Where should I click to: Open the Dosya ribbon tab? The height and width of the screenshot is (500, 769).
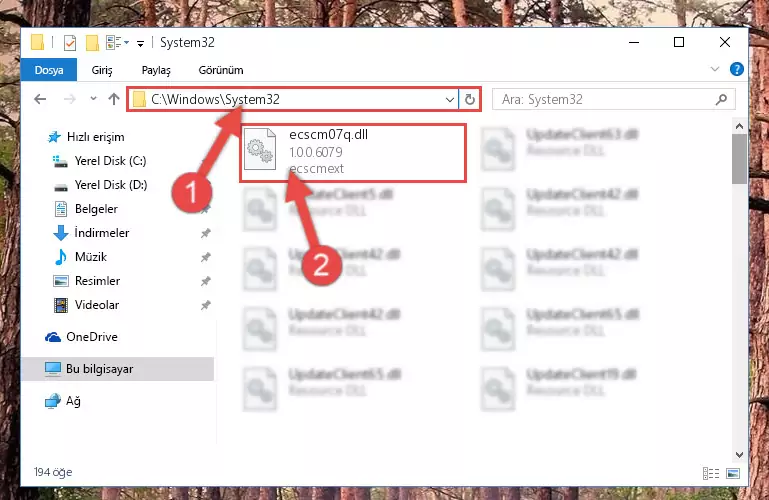tap(49, 70)
